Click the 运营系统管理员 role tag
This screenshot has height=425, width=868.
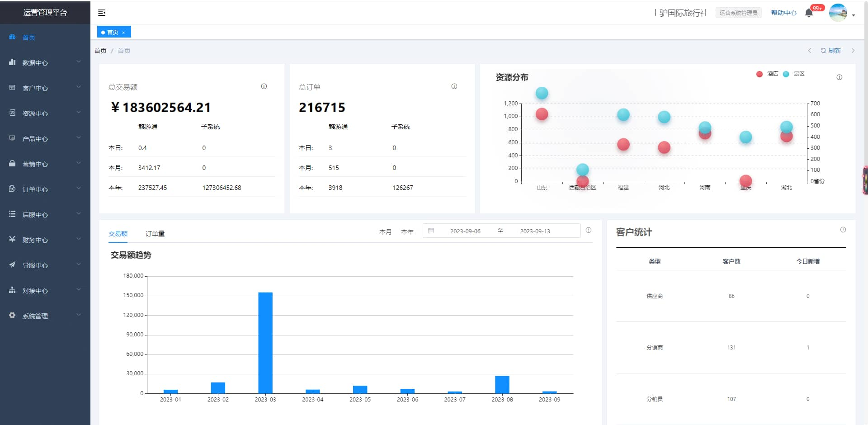(x=739, y=13)
